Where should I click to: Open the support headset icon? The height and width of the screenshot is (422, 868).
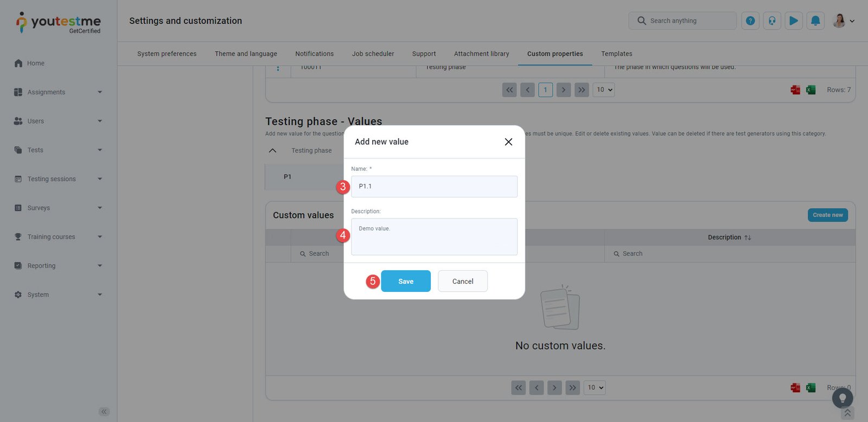click(x=772, y=21)
